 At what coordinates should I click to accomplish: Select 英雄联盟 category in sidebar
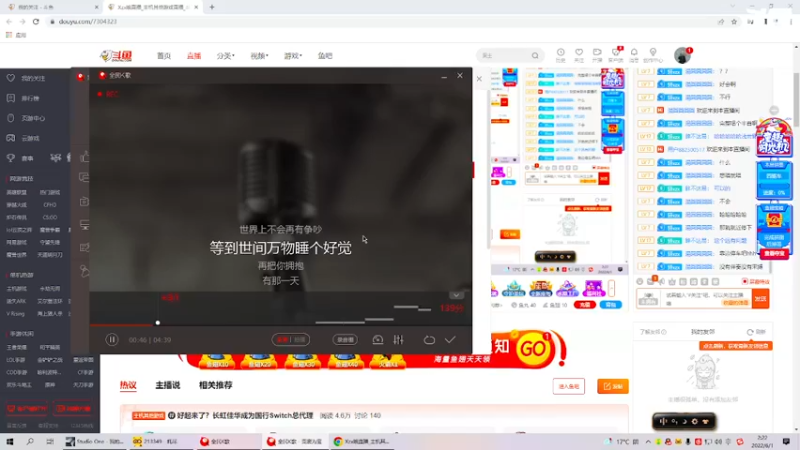click(x=16, y=192)
